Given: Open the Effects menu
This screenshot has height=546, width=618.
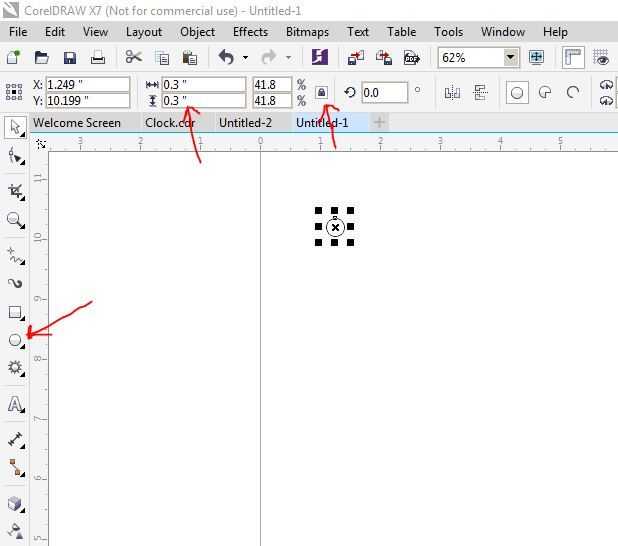Looking at the screenshot, I should (250, 32).
